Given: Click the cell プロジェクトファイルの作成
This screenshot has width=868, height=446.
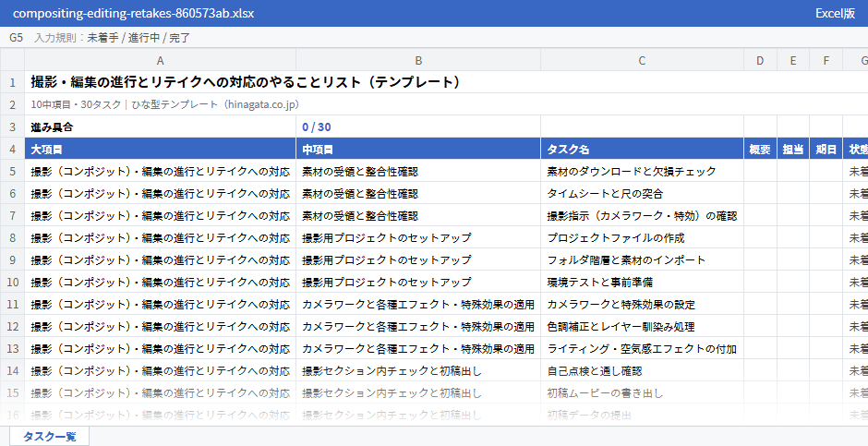Looking at the screenshot, I should [642, 237].
